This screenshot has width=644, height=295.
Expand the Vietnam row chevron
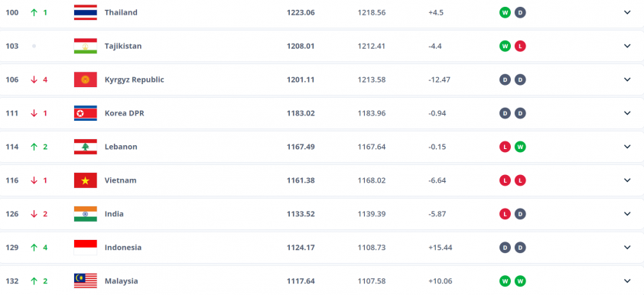click(627, 180)
